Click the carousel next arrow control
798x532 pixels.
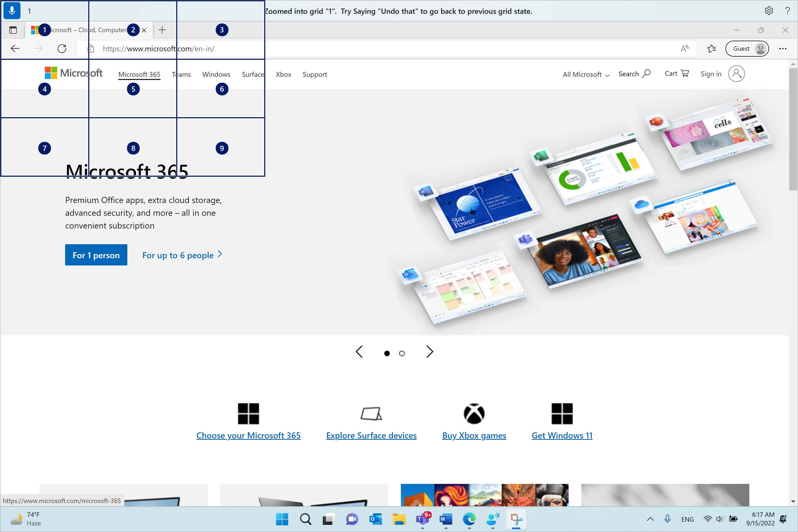429,352
